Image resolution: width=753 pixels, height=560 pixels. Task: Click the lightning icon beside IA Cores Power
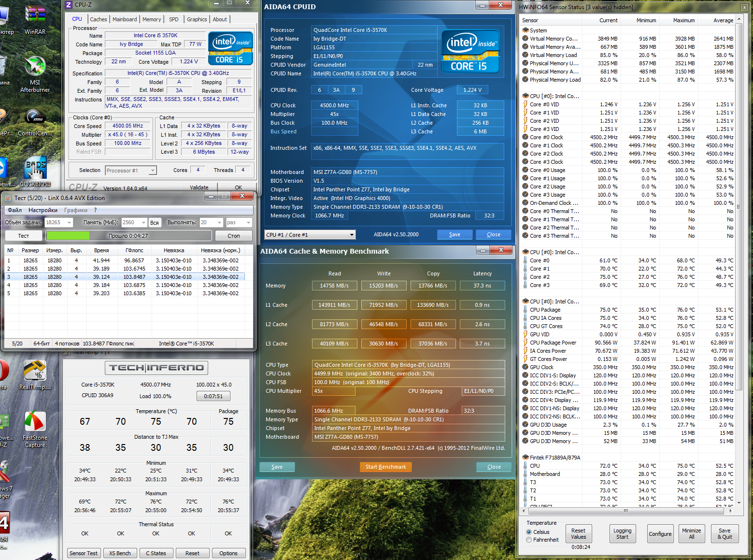pyautogui.click(x=526, y=350)
